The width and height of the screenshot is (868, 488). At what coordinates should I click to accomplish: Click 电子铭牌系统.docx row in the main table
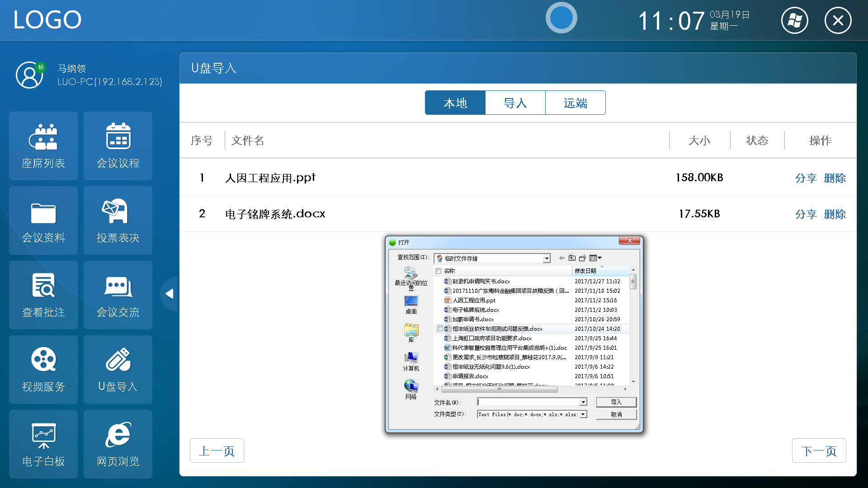(x=518, y=214)
